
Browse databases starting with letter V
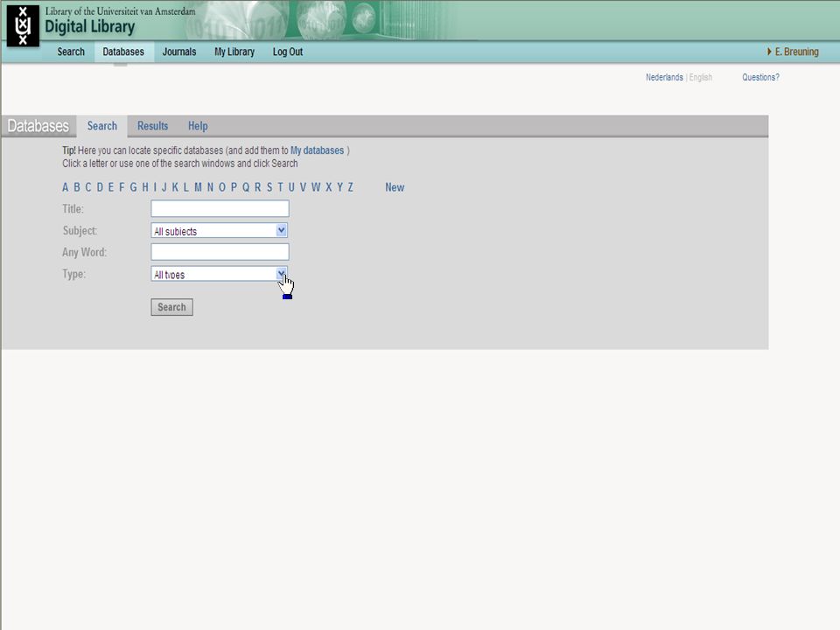click(x=303, y=187)
